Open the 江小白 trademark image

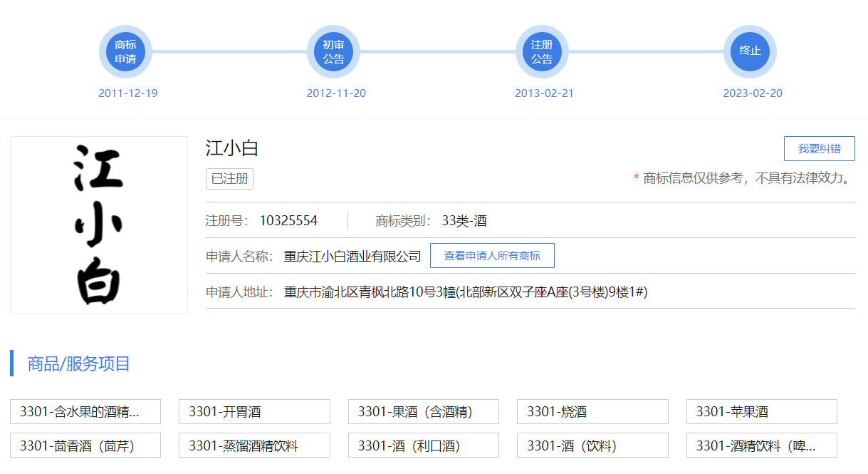coord(99,225)
